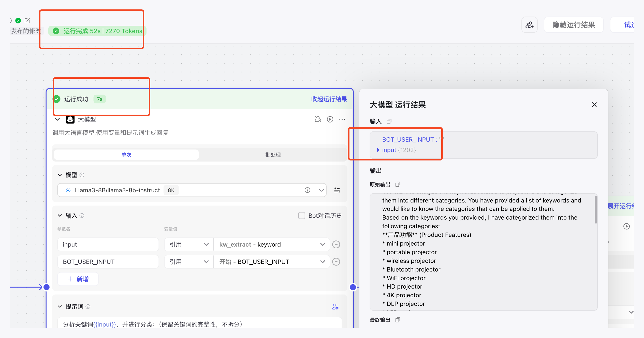Open the kw_extract - keyword variable dropdown
Screen dimensions: 644x338
coord(272,245)
